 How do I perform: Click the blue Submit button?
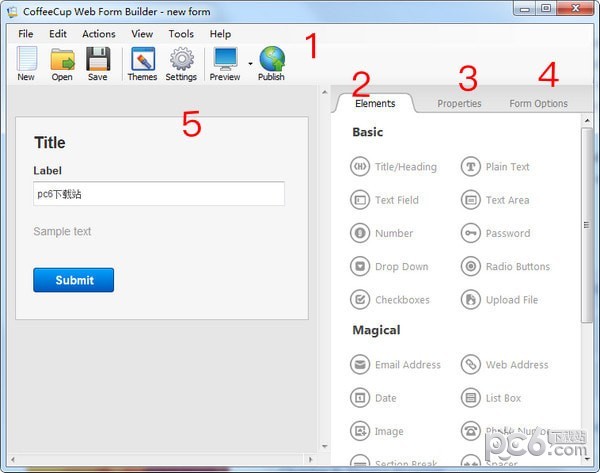(x=73, y=280)
